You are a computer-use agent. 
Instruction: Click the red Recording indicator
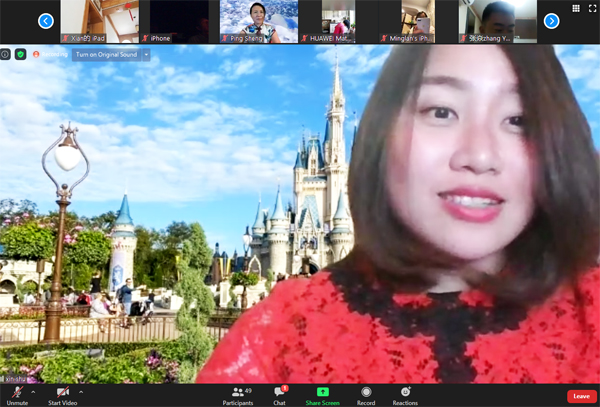coord(51,54)
